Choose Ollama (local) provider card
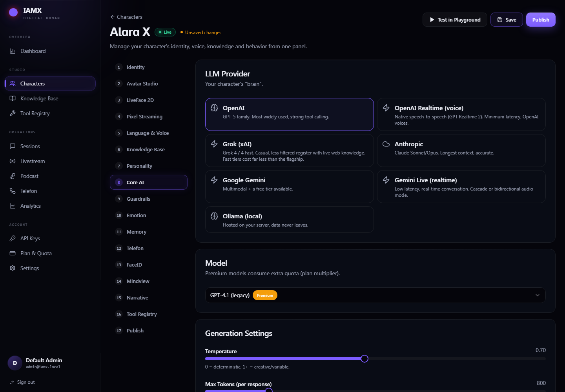This screenshot has width=565, height=392. pos(289,220)
